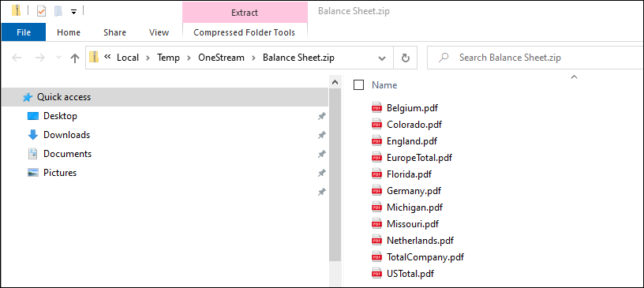Click the pin icon beside Desktop
This screenshot has width=644, height=288.
tap(321, 117)
